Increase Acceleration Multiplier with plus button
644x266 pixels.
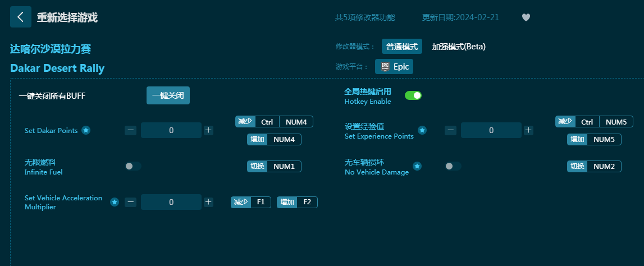click(208, 202)
